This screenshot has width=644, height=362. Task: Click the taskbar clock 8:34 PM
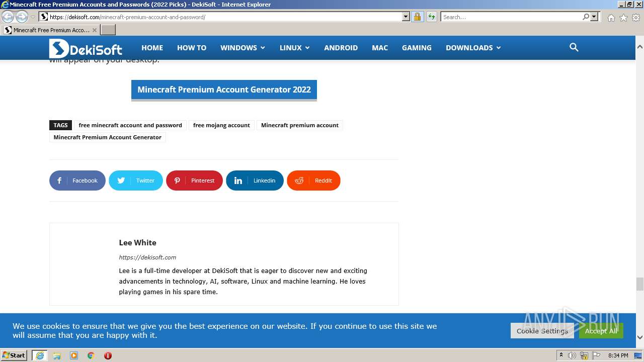click(x=618, y=355)
